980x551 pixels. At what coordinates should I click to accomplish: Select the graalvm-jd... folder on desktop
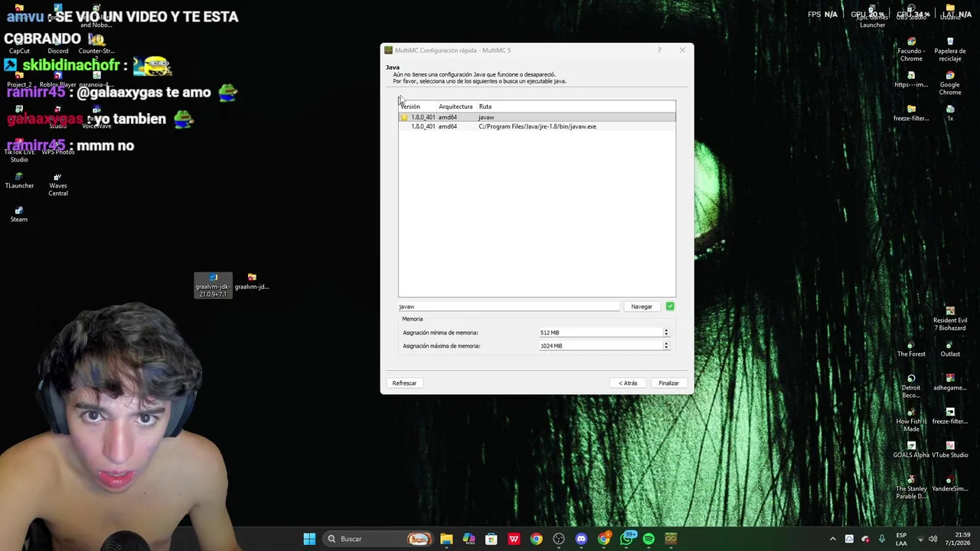coord(252,282)
